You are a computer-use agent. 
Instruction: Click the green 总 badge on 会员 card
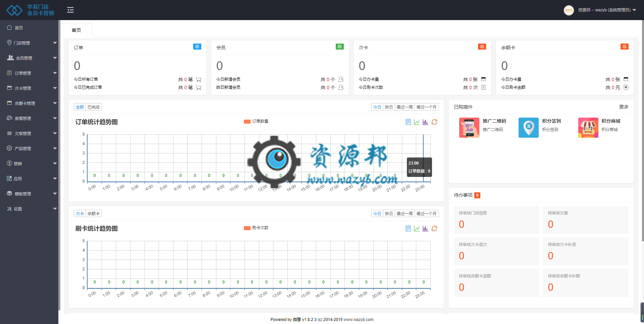[340, 47]
